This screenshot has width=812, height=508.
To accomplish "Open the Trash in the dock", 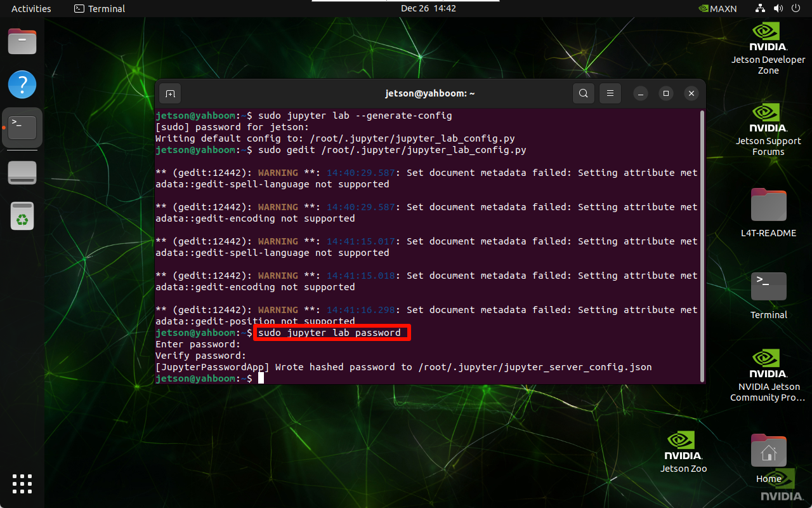I will click(22, 216).
